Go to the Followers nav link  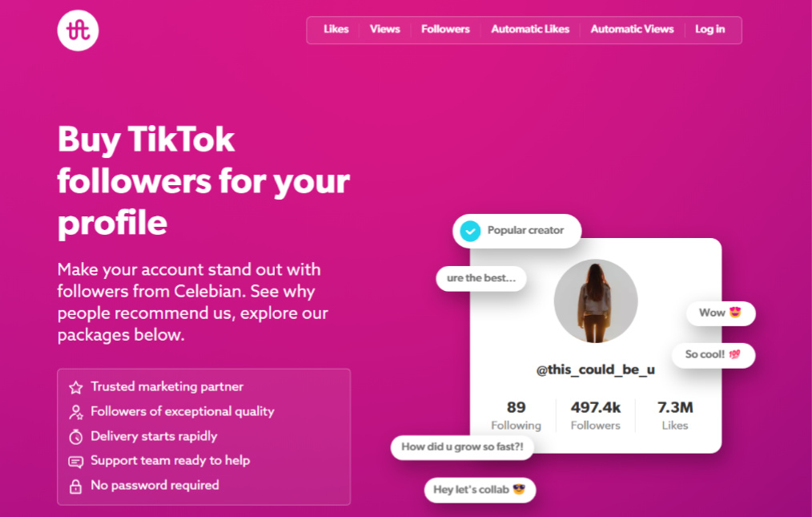tap(445, 30)
